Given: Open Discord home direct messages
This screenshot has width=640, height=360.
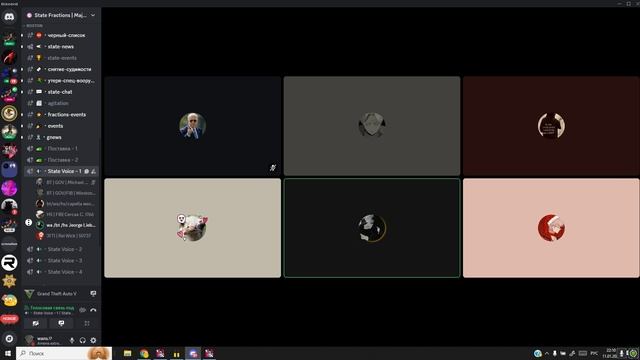Looking at the screenshot, I should 9,17.
